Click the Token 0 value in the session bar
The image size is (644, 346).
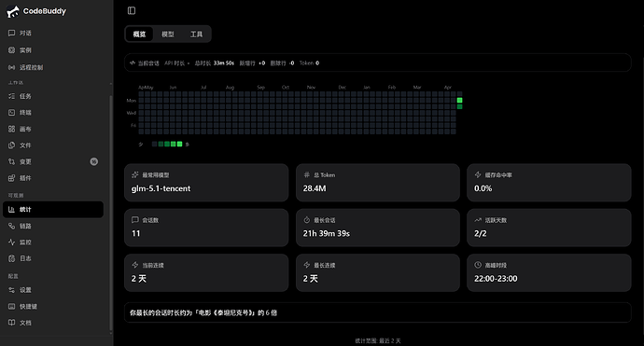click(x=317, y=63)
